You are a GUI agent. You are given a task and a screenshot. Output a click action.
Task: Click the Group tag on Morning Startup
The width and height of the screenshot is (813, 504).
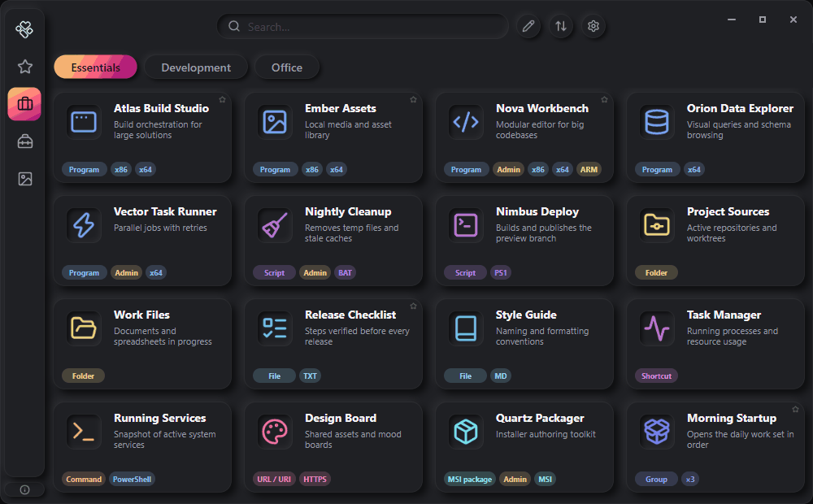tap(656, 479)
